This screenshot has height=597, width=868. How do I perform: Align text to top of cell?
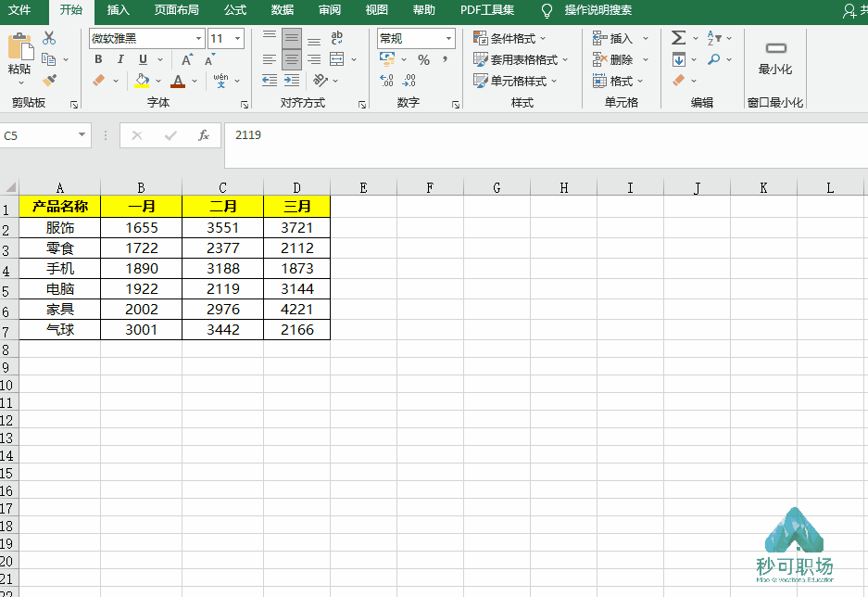point(270,38)
